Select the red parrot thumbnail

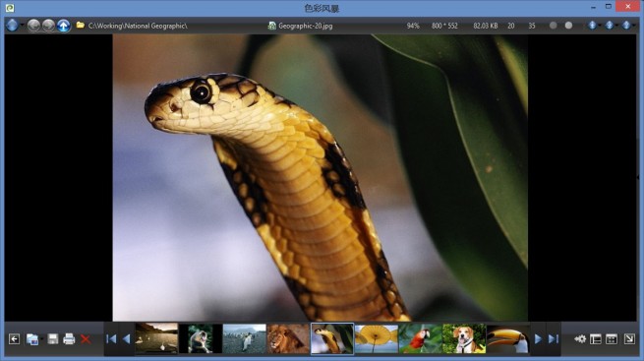[x=420, y=338]
